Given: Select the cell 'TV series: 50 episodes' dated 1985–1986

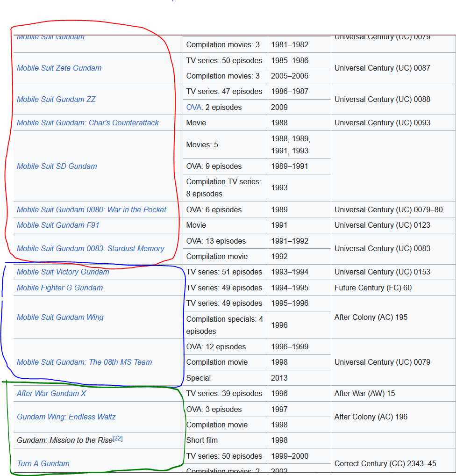Looking at the screenshot, I should click(x=225, y=60).
